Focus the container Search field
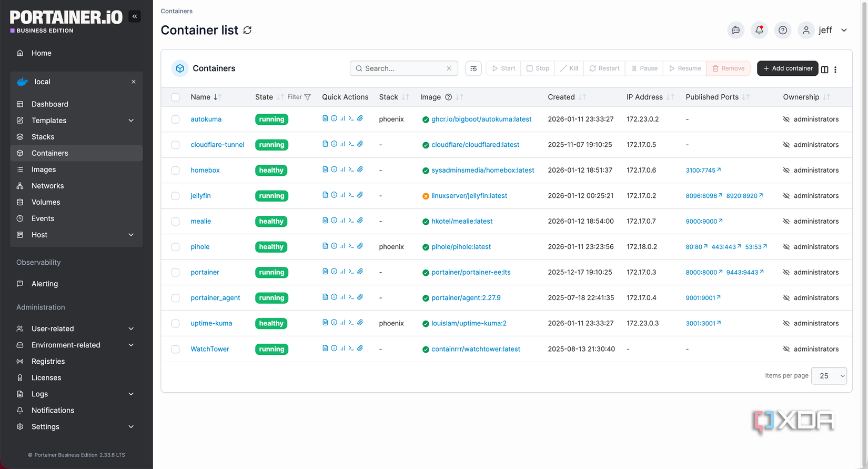This screenshot has height=469, width=868. pos(404,68)
